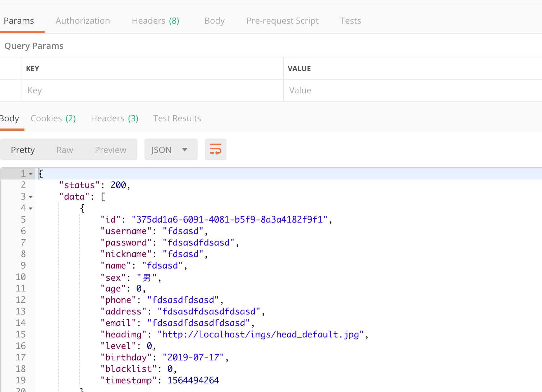542x392 pixels.
Task: Click the password value "fdsasdfdsasd"
Action: click(198, 243)
